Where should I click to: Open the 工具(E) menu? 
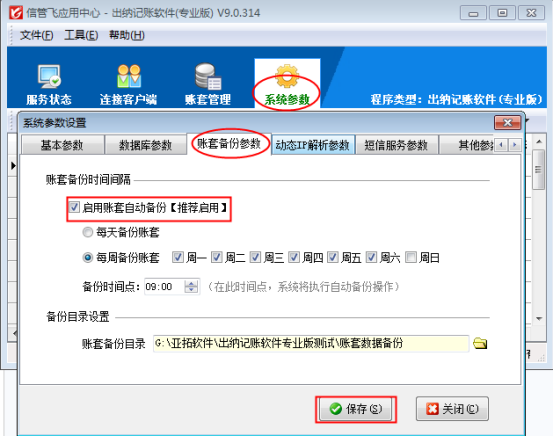81,35
